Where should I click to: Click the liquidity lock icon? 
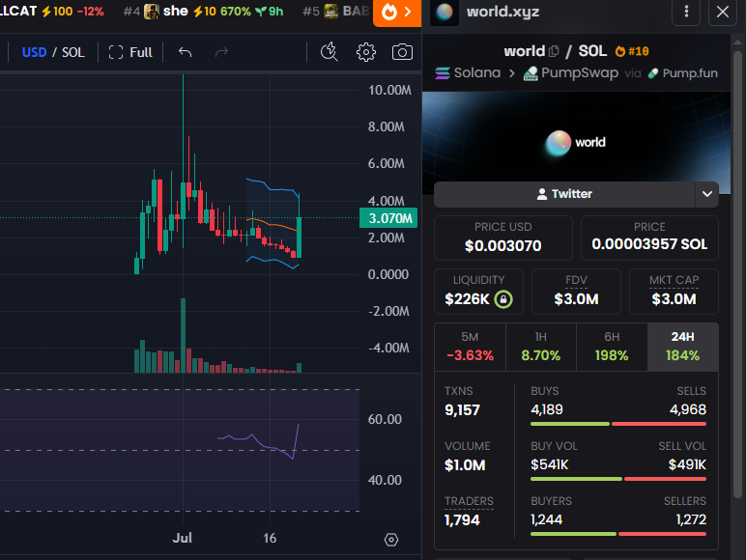click(503, 299)
